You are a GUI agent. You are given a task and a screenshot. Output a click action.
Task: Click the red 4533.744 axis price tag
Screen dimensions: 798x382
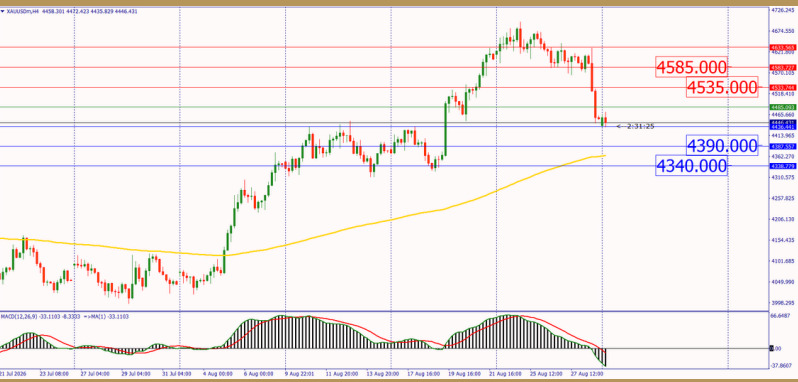coord(783,87)
